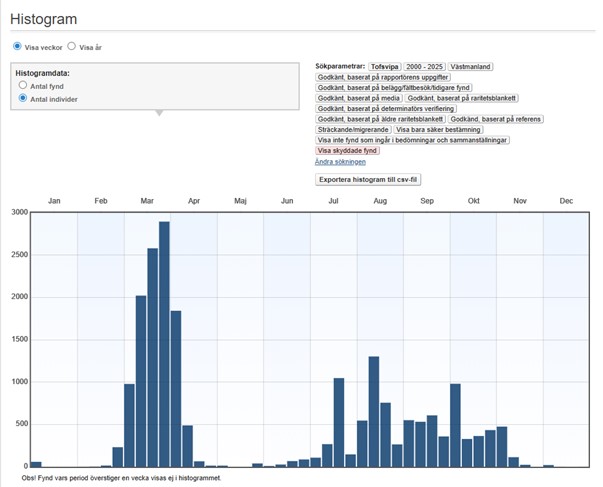
Task: Click the tallest August bar in histogram
Action: point(373,411)
